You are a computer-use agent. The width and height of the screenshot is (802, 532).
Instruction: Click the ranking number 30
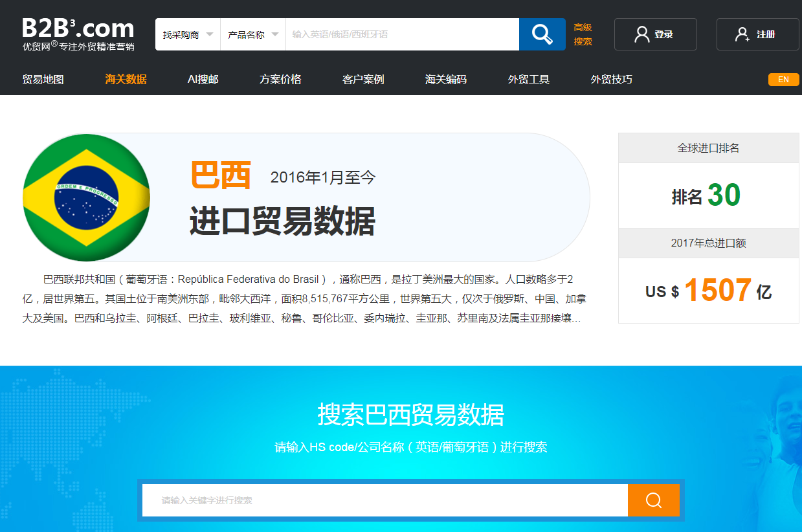(724, 195)
